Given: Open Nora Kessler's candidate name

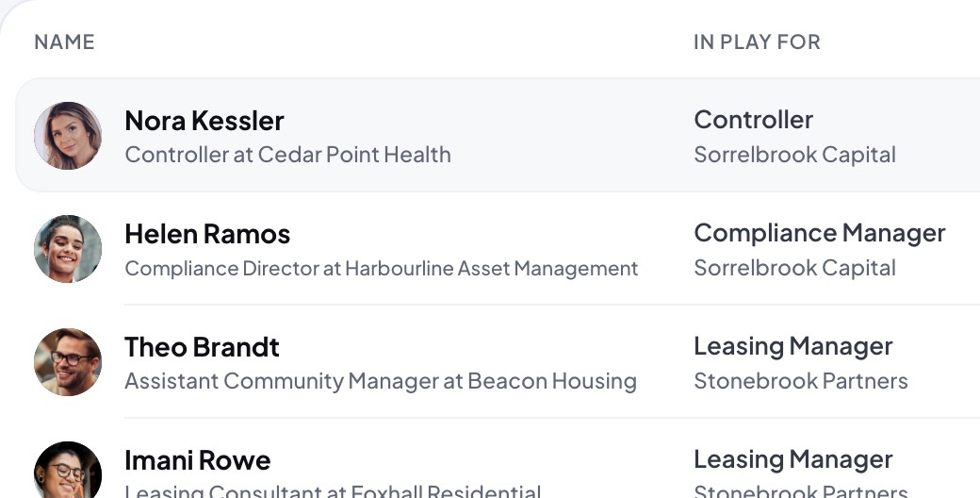Looking at the screenshot, I should coord(204,121).
